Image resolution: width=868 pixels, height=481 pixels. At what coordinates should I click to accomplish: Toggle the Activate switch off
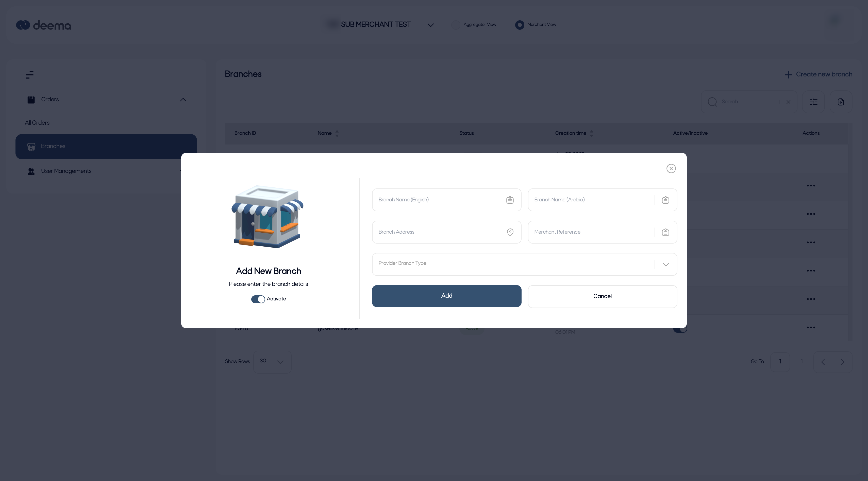[258, 299]
